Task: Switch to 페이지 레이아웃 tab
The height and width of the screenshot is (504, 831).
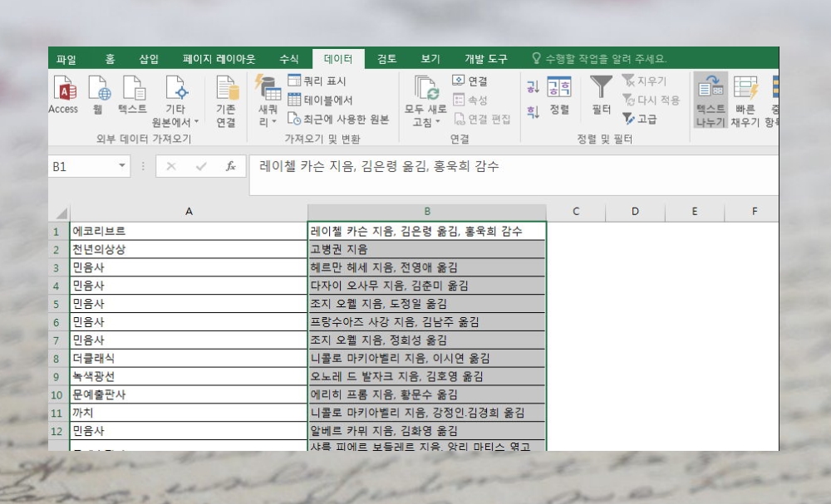Action: pyautogui.click(x=219, y=59)
